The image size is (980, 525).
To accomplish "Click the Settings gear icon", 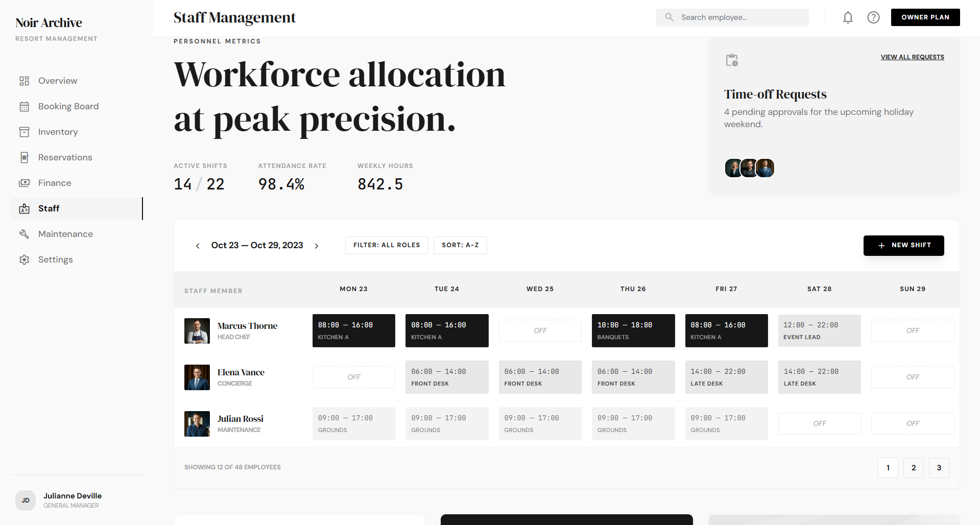I will tap(24, 259).
